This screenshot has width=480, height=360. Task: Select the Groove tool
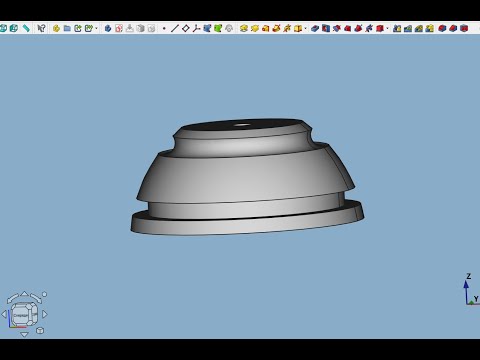pos(336,28)
